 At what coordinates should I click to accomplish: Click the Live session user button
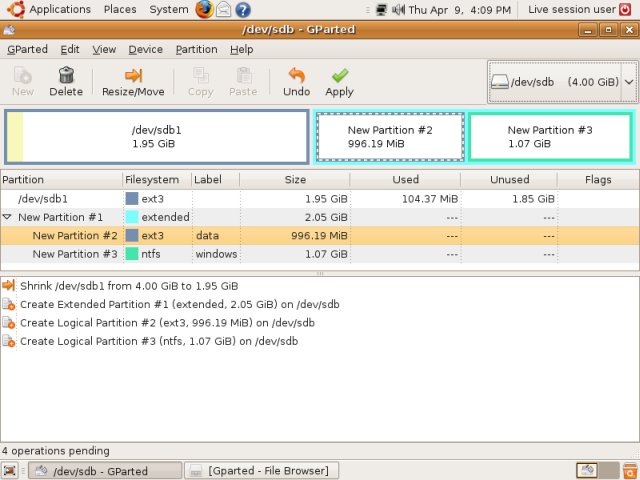pos(571,9)
